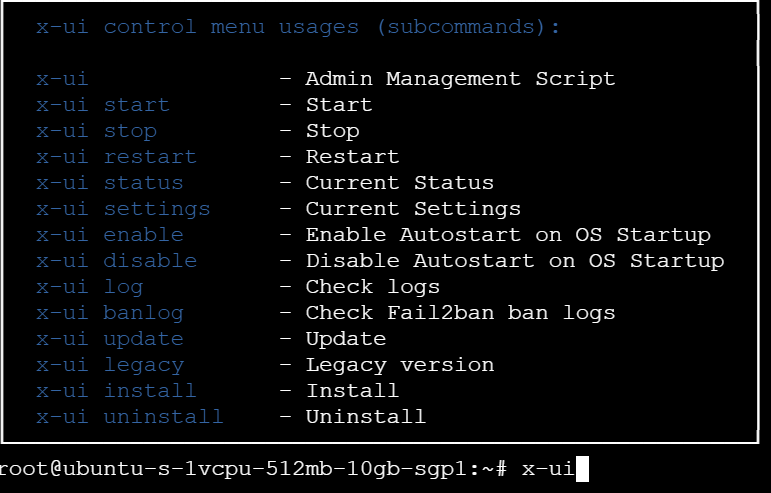Viewport: 771px width, 493px height.
Task: Click the 'x-ui log' subcommand
Action: (x=89, y=288)
